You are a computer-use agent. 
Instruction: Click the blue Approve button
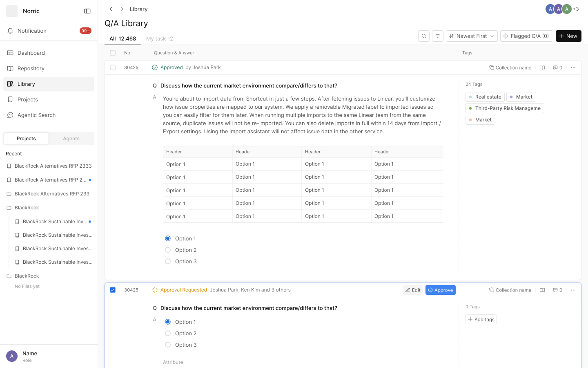point(441,290)
